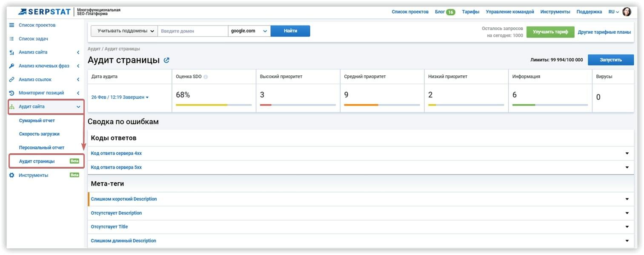This screenshot has height=255, width=644.
Task: Click the hamburger icon beside Список проектов
Action: (x=12, y=25)
